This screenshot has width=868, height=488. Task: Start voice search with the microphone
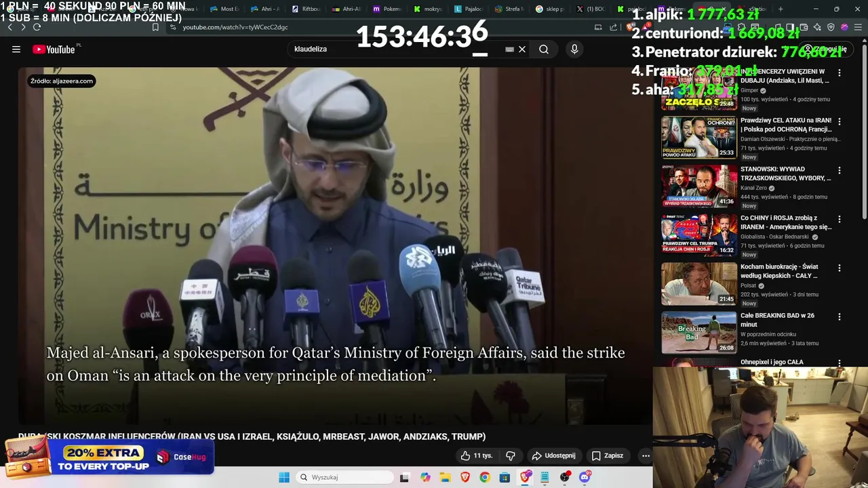click(574, 49)
